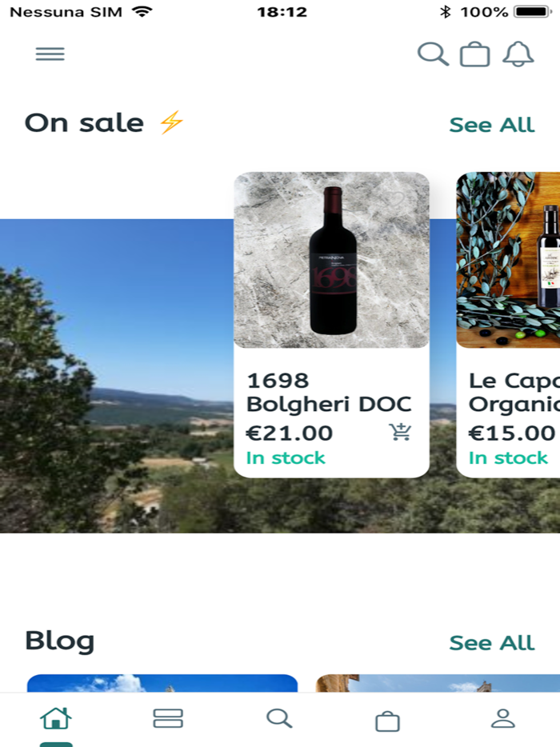Screen dimensions: 560x747
Task: Select the Home icon in bottom navigation
Action: (x=54, y=718)
